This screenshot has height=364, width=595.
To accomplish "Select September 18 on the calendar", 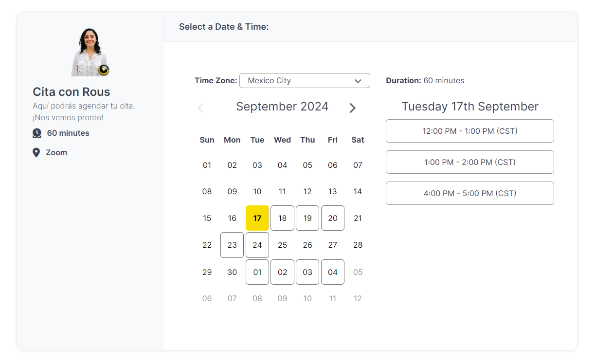I will tap(282, 218).
